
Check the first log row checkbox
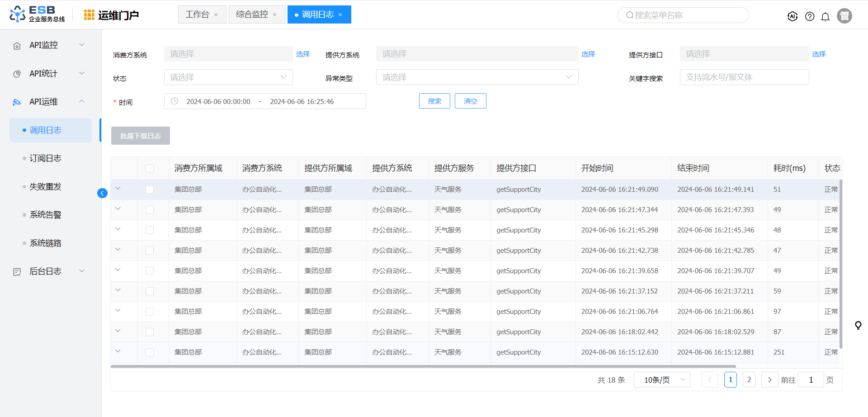click(x=150, y=190)
